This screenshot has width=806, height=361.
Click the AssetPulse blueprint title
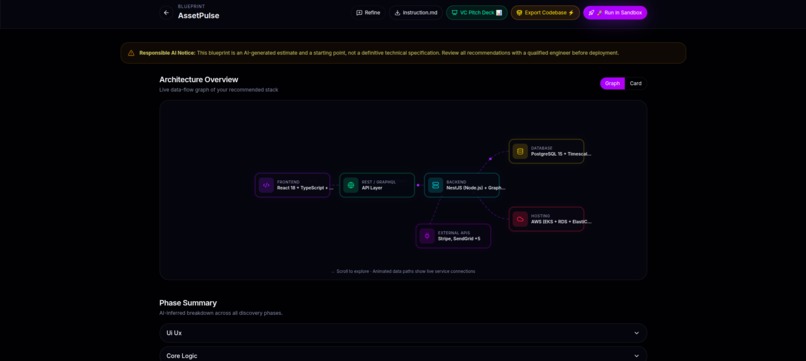tap(198, 15)
